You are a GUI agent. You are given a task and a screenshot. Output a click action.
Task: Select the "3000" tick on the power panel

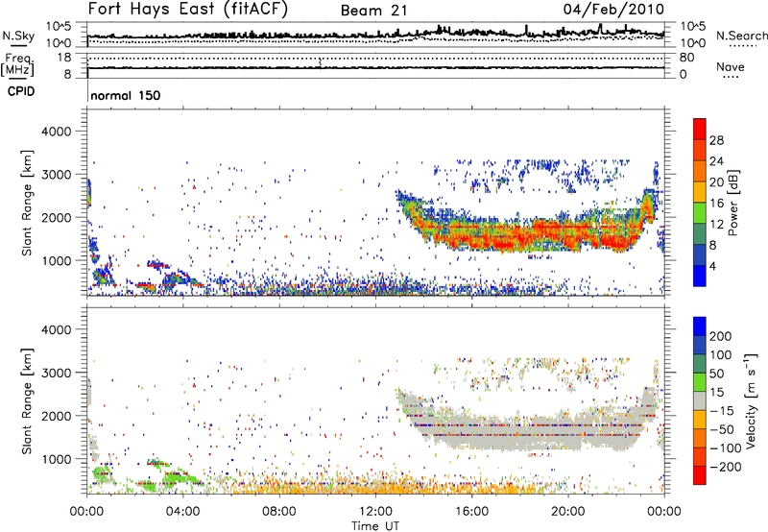(57, 175)
